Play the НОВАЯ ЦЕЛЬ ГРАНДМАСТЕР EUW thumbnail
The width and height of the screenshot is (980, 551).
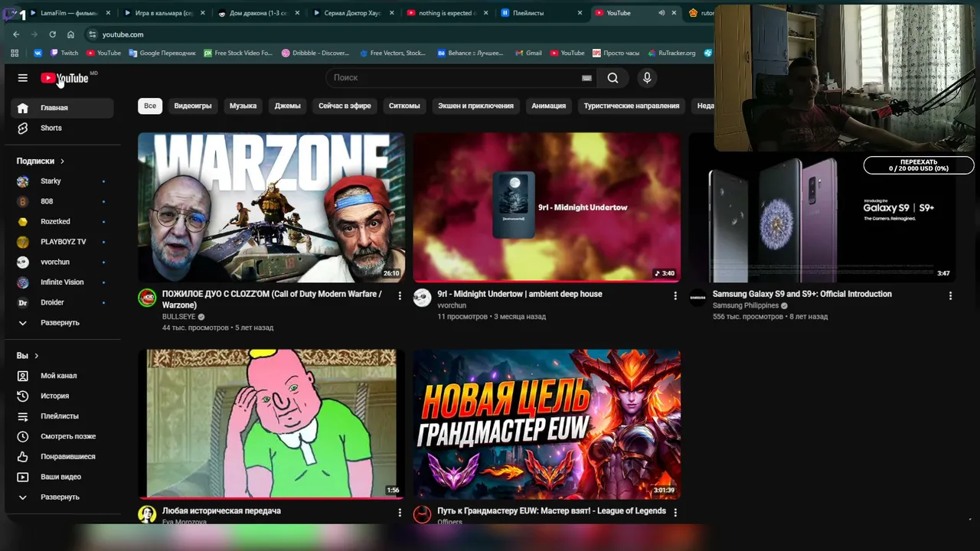coord(547,424)
